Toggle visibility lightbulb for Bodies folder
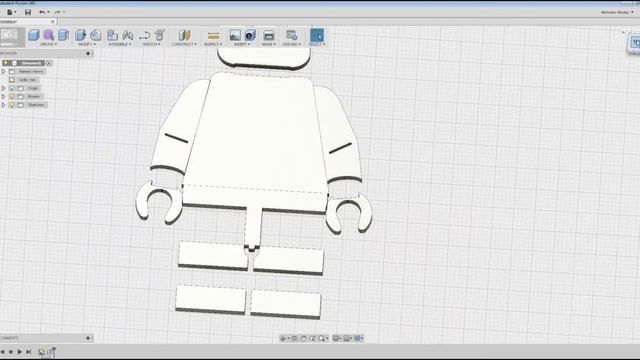The width and height of the screenshot is (640, 360). coord(12,97)
